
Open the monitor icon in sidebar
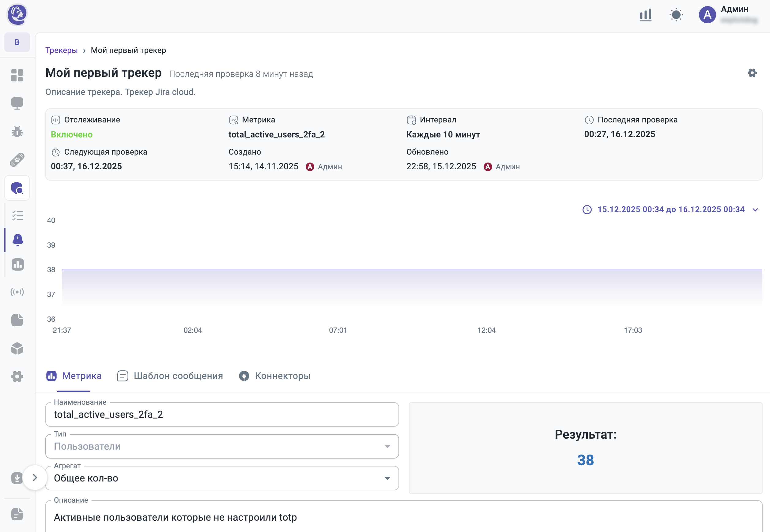point(17,103)
